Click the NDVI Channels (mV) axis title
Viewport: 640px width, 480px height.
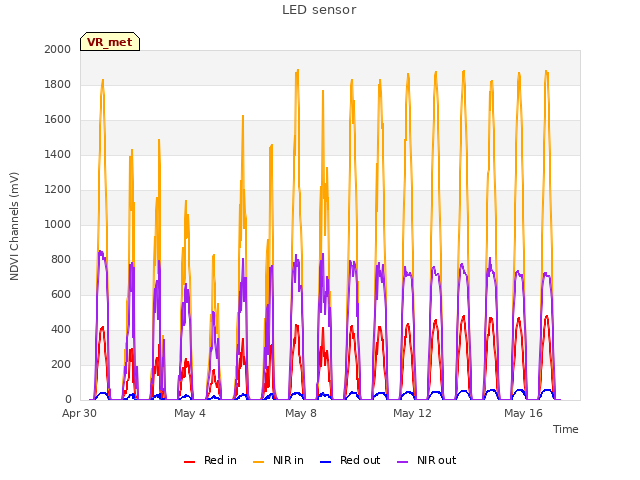[x=14, y=226]
